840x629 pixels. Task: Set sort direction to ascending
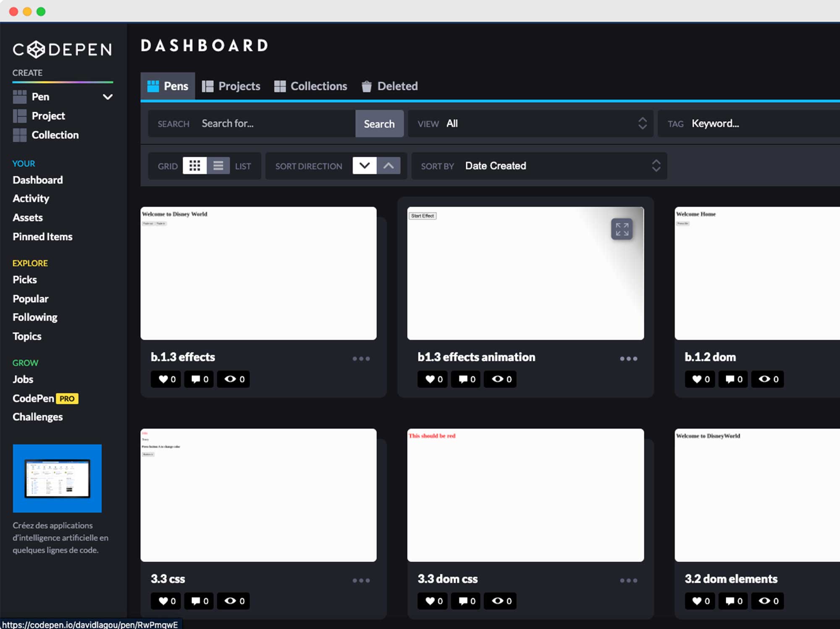388,166
